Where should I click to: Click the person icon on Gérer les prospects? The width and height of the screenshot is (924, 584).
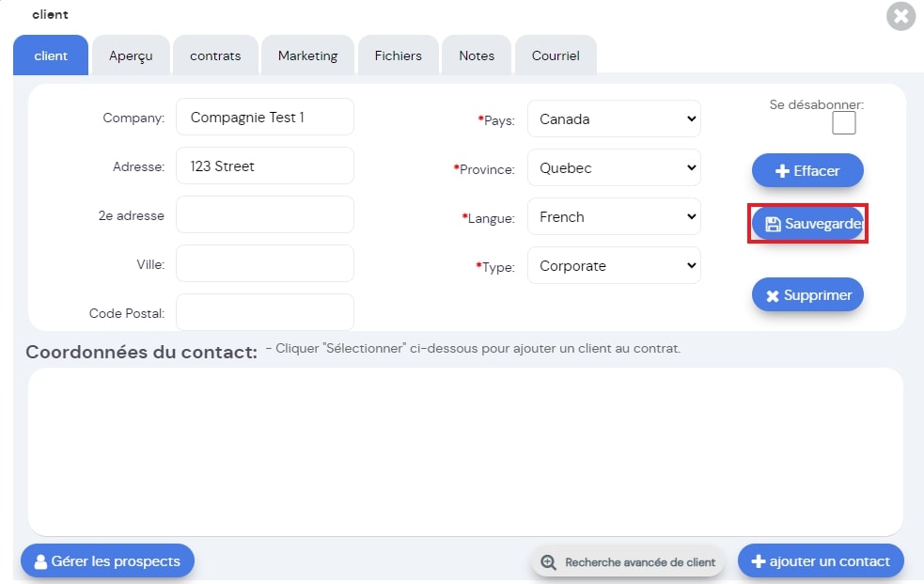40,561
